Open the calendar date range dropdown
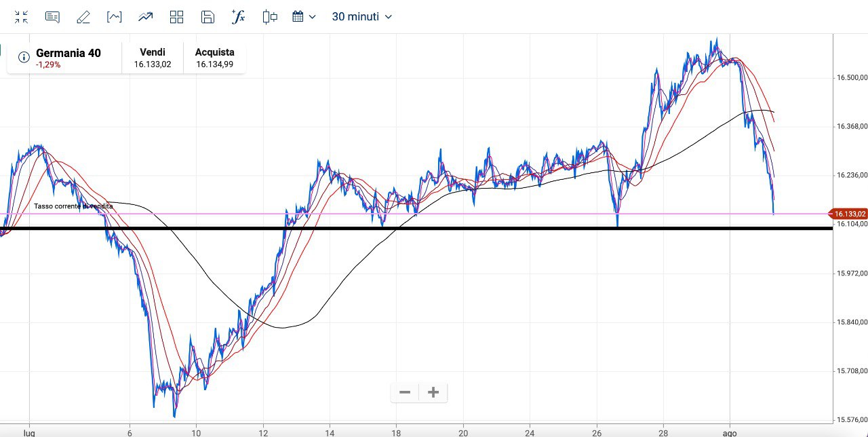This screenshot has height=437, width=868. [304, 17]
